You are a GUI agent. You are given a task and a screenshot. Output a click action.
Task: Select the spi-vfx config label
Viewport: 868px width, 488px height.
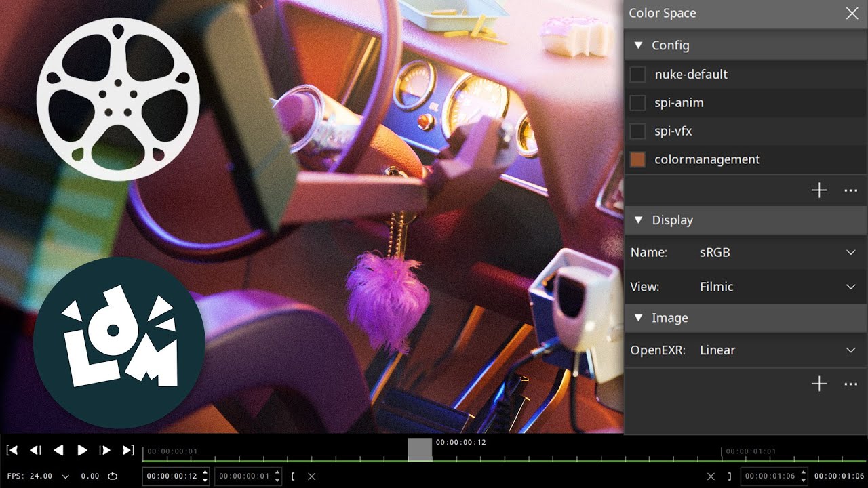[x=673, y=131]
